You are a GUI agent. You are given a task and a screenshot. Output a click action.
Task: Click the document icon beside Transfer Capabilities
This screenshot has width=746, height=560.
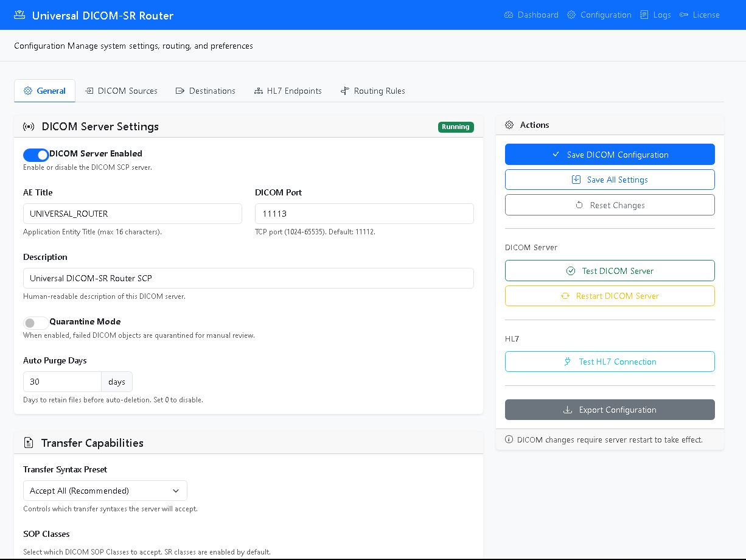pyautogui.click(x=29, y=443)
